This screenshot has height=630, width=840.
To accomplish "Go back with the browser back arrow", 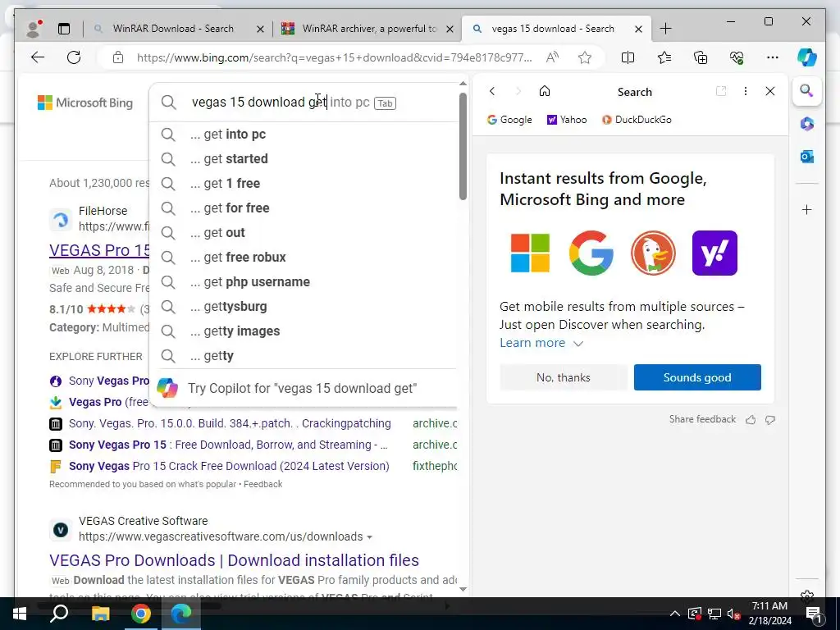I will [x=38, y=57].
